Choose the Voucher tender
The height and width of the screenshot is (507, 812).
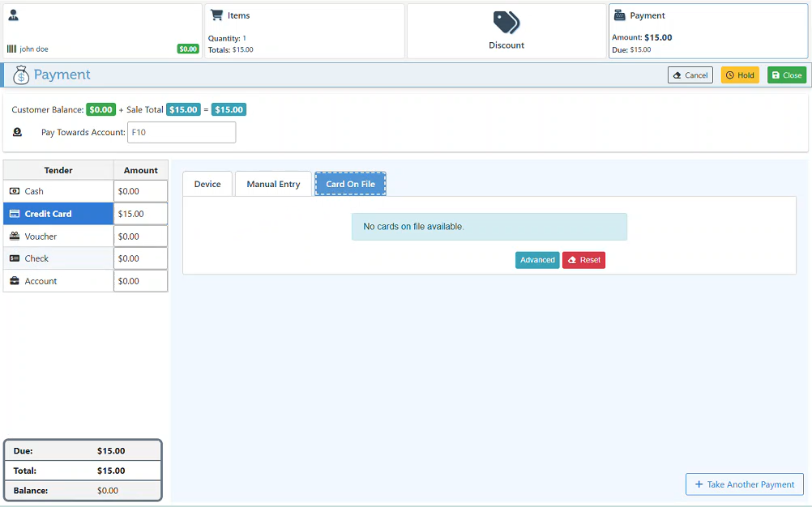(x=58, y=236)
